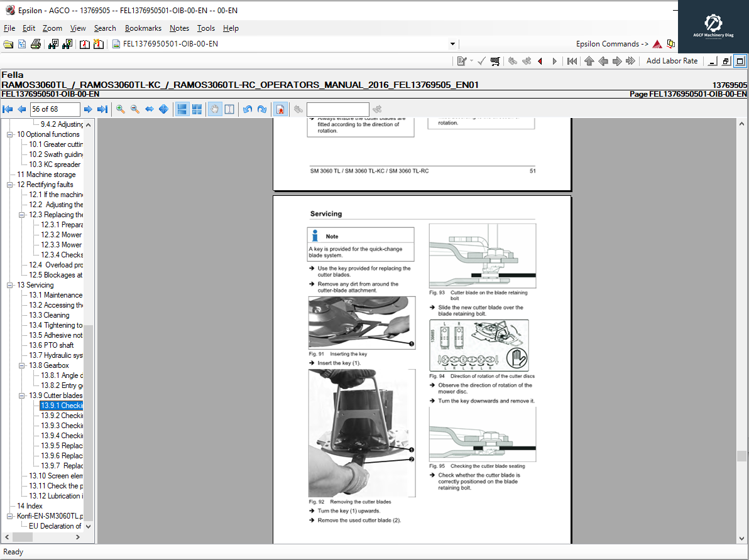Click the page number input field
This screenshot has width=749, height=560.
(55, 109)
